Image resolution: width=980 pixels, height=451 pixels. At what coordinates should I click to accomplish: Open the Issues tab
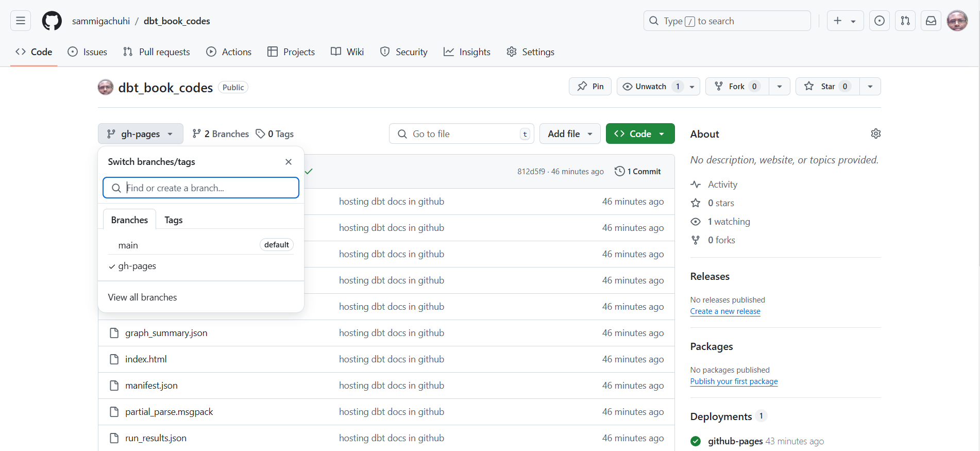coord(88,52)
